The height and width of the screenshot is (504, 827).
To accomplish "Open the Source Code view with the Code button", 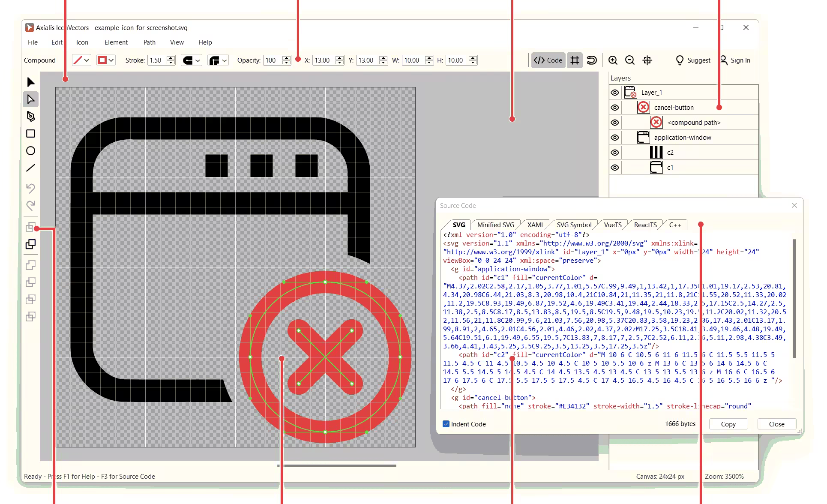I will tap(548, 60).
